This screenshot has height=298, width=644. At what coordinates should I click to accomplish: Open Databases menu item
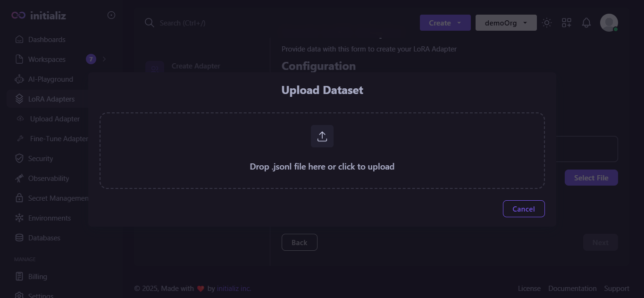click(x=44, y=238)
